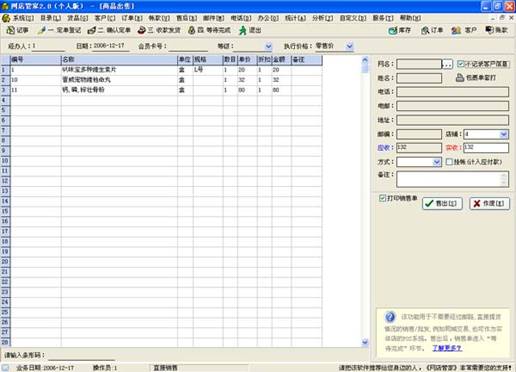516x372 pixels.
Task: Click the 网名 input field
Action: (419, 64)
